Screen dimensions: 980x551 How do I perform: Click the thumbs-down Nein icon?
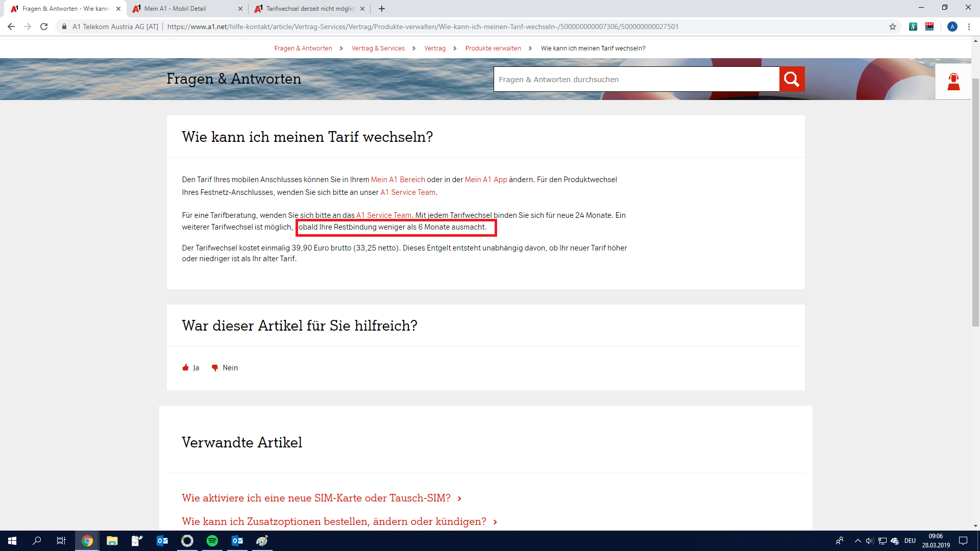(x=215, y=368)
